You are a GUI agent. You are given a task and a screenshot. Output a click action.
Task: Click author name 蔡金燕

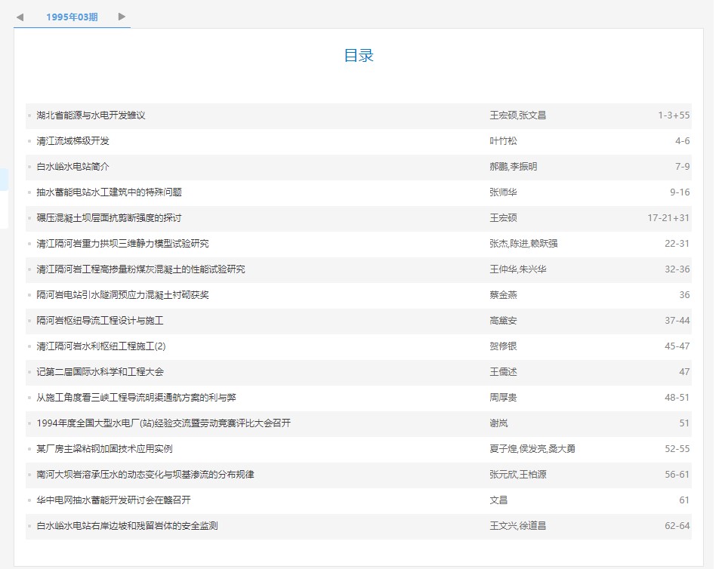(503, 295)
